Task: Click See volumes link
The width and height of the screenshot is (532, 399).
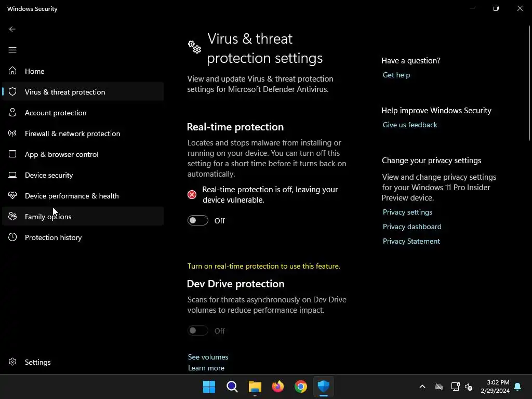Action: 208,357
